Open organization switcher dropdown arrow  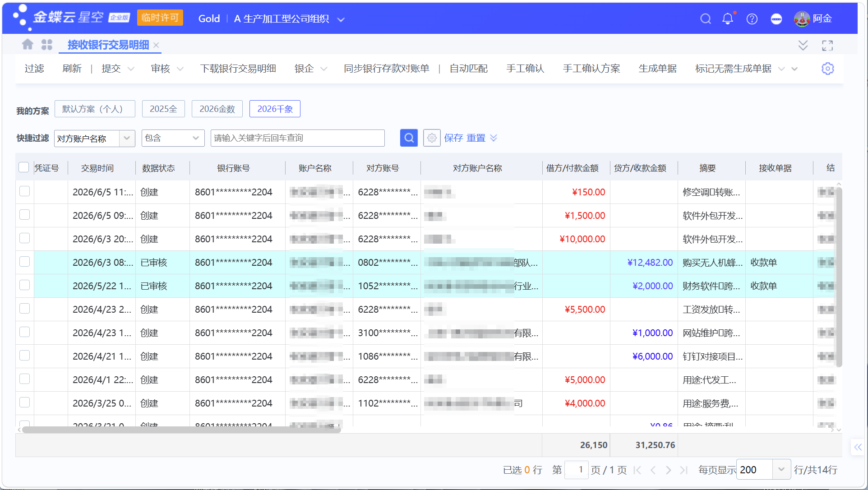(x=341, y=19)
